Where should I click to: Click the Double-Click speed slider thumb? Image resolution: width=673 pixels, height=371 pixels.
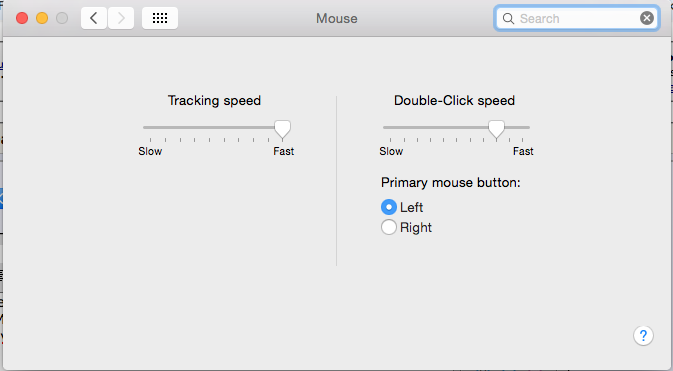coord(496,129)
